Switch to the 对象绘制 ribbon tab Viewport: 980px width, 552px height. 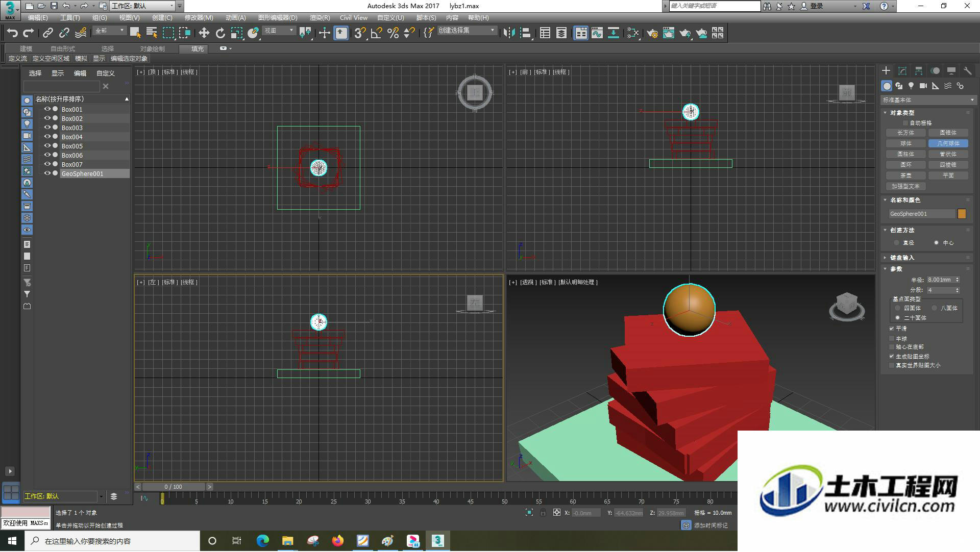(152, 49)
